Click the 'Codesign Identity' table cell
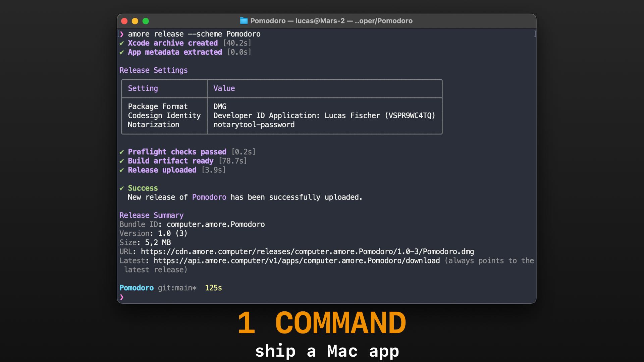 [164, 115]
